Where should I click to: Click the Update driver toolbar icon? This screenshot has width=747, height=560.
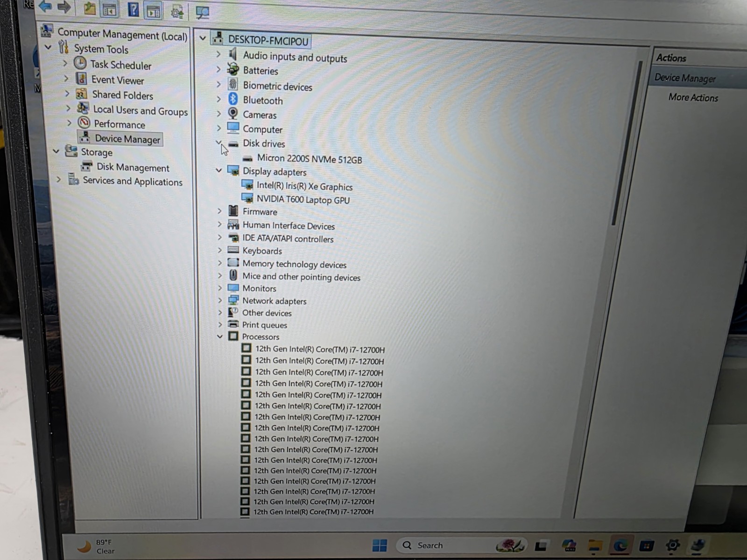[177, 12]
